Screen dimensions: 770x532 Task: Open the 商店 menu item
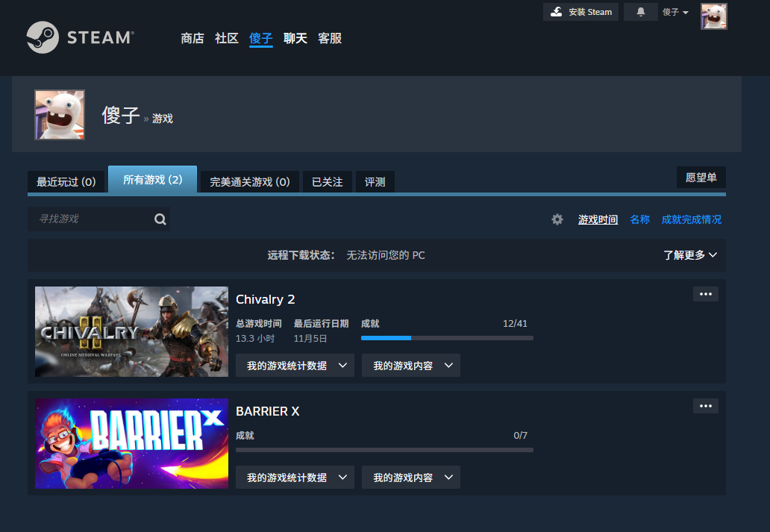pyautogui.click(x=192, y=38)
